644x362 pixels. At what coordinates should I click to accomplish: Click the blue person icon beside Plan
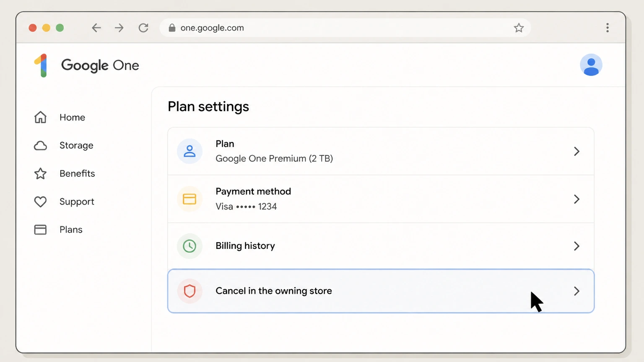(190, 151)
